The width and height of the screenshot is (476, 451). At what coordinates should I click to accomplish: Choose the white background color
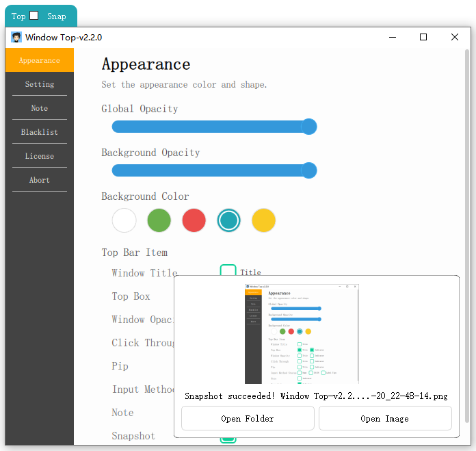click(x=124, y=220)
